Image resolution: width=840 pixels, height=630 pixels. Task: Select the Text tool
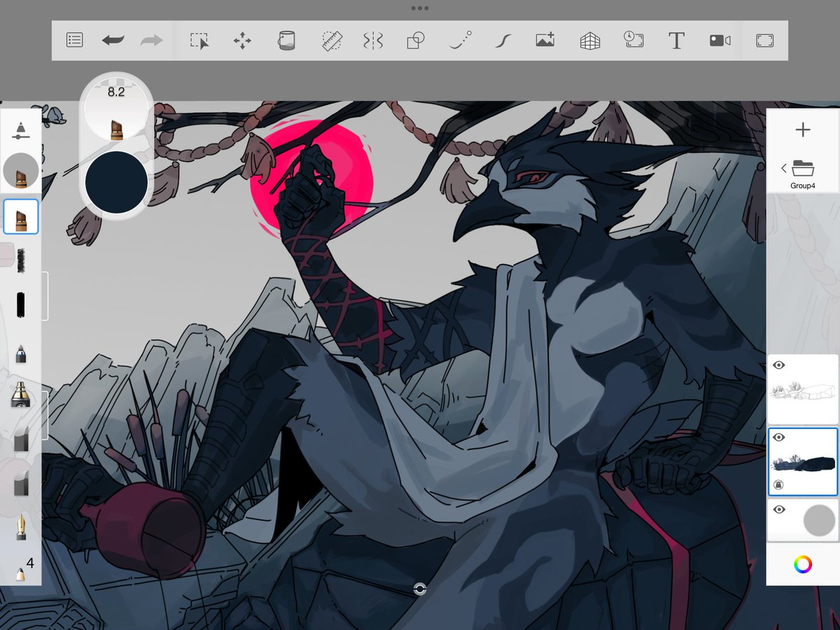[676, 41]
